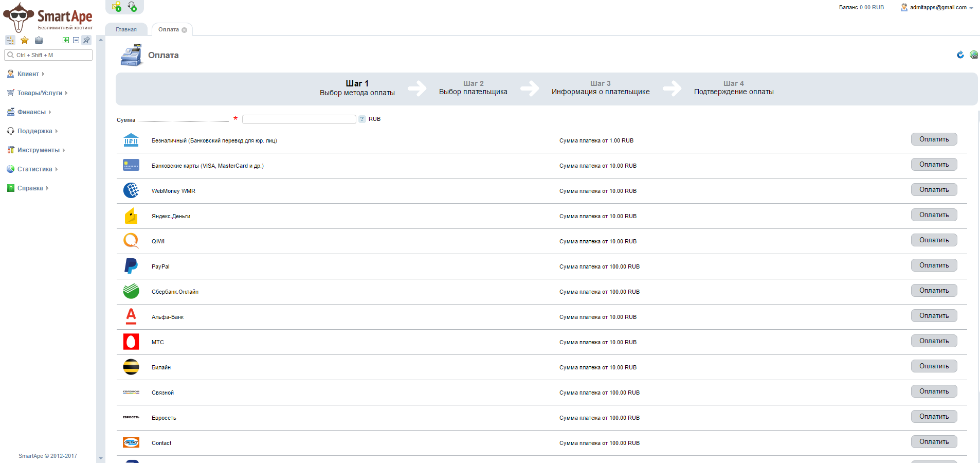Viewport: 980px width, 463px height.
Task: Click the Сумма amount input field
Action: [x=299, y=119]
